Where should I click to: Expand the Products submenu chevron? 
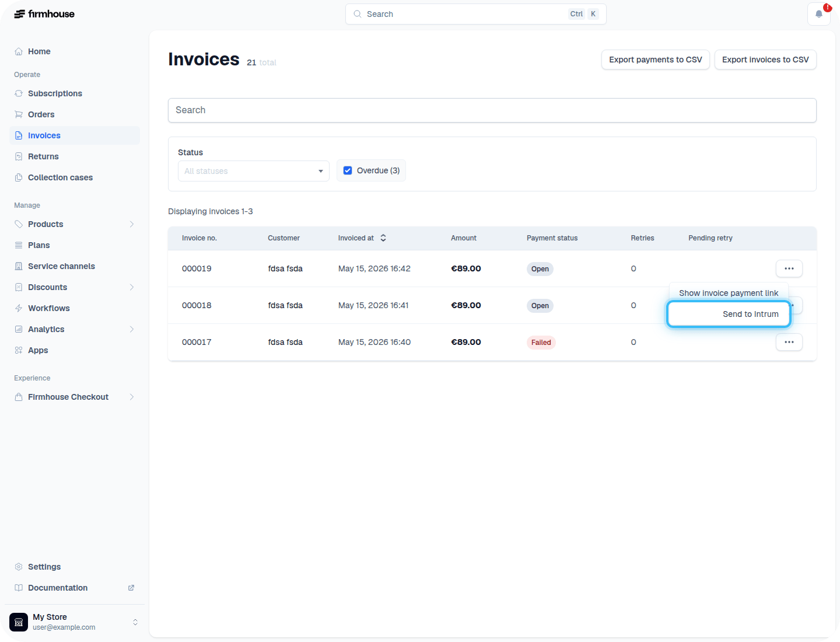click(132, 224)
